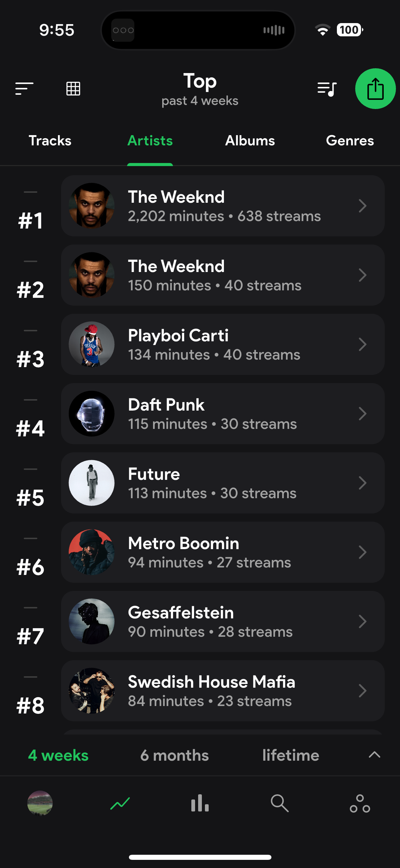Select the 6 months time range
This screenshot has width=400, height=868.
click(174, 755)
